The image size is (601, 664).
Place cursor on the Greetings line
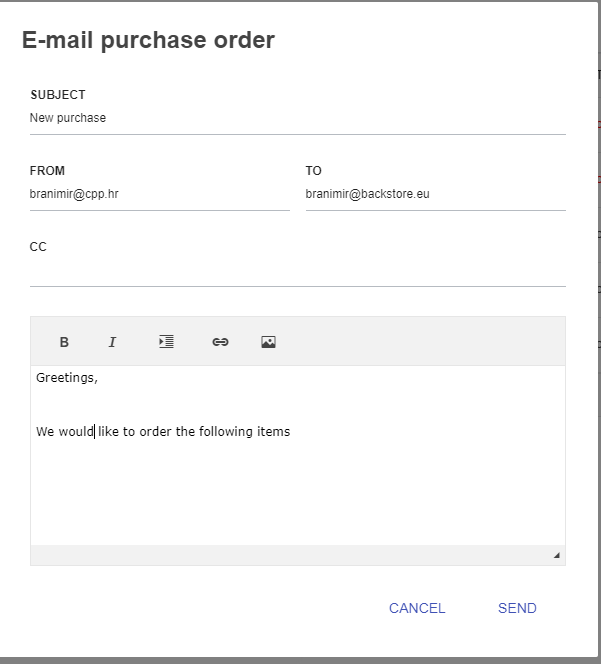(67, 378)
